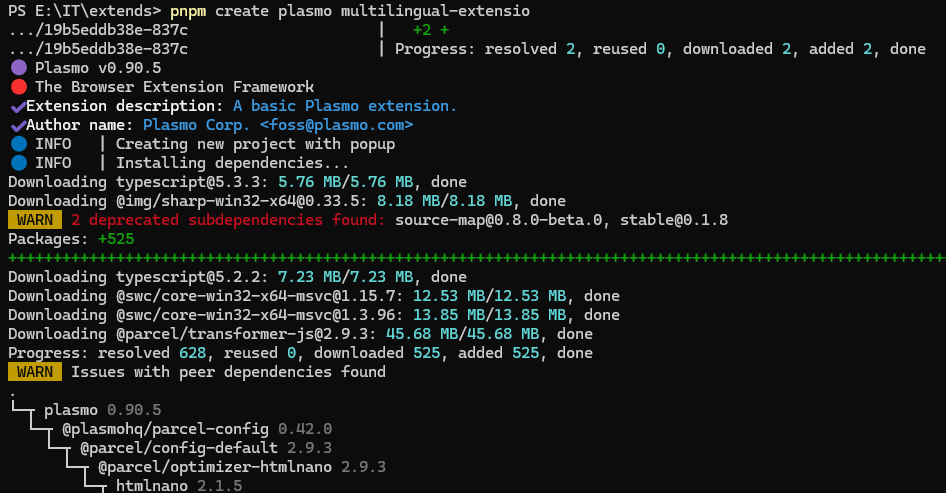Click the WARN badge for deprecated subdependencies
The height and width of the screenshot is (493, 946).
coord(35,220)
